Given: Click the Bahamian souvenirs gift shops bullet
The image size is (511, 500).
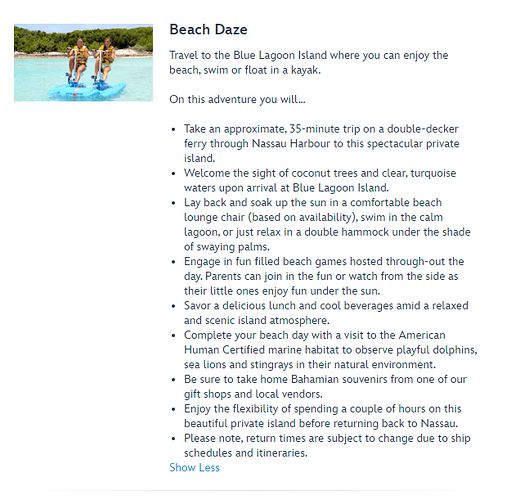Looking at the screenshot, I should [325, 387].
